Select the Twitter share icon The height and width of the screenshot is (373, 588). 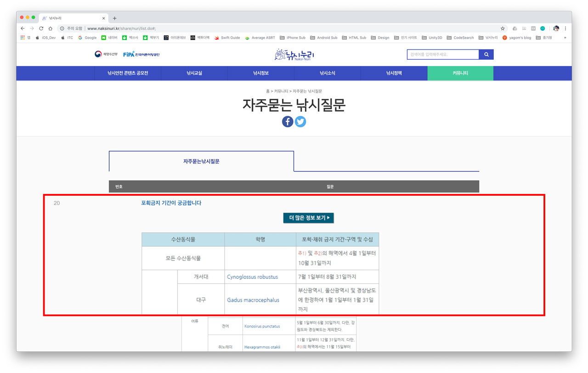pos(300,121)
